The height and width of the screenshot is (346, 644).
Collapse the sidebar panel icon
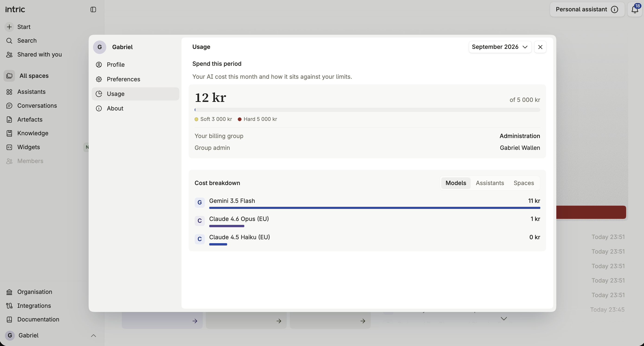click(93, 9)
